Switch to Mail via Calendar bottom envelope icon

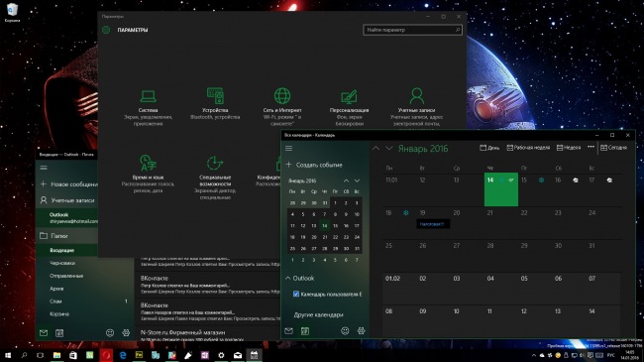[x=288, y=330]
